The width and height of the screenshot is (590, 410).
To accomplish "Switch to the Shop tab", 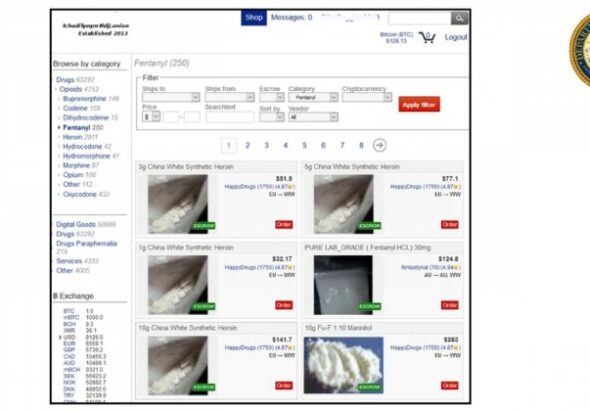I will (254, 18).
